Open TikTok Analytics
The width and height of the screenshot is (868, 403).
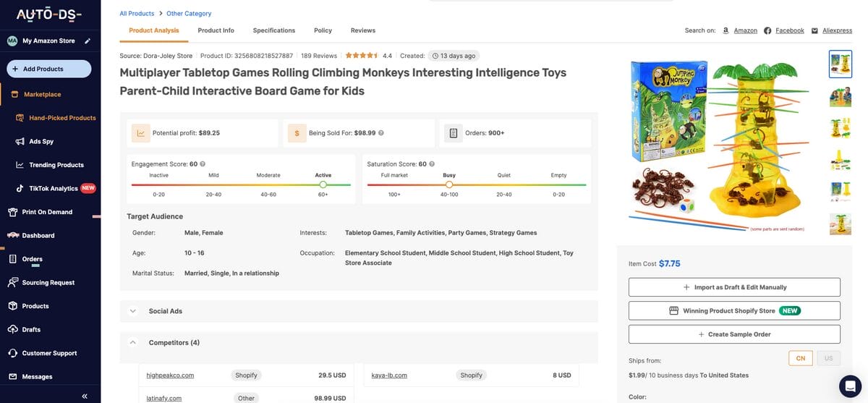(54, 188)
